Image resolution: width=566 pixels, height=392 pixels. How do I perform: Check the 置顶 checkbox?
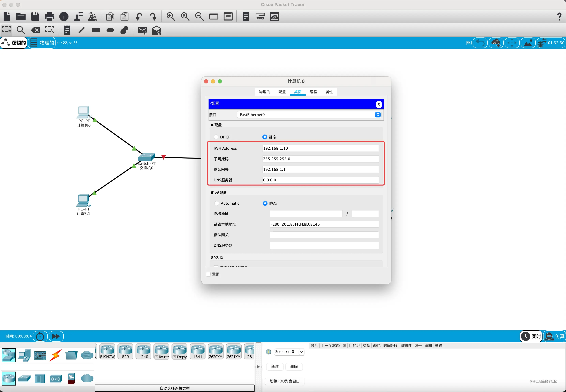coord(208,274)
